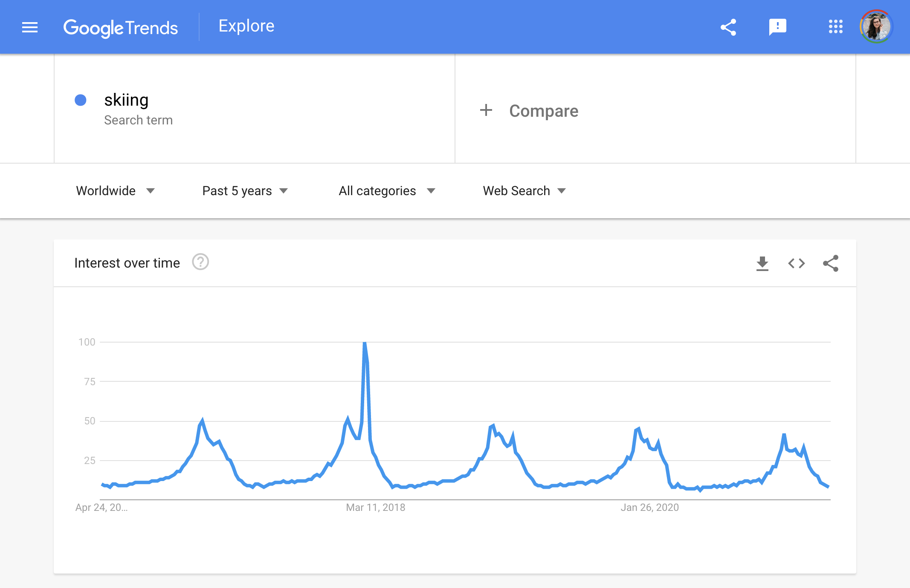910x588 pixels.
Task: Download the Interest over time CSV
Action: click(x=762, y=263)
